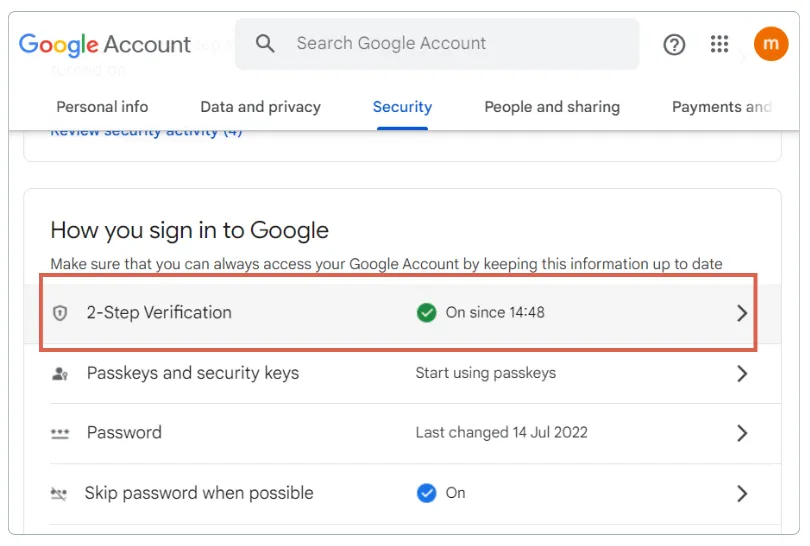The height and width of the screenshot is (546, 810).
Task: Click the 2-Step Verification shield icon
Action: [60, 313]
